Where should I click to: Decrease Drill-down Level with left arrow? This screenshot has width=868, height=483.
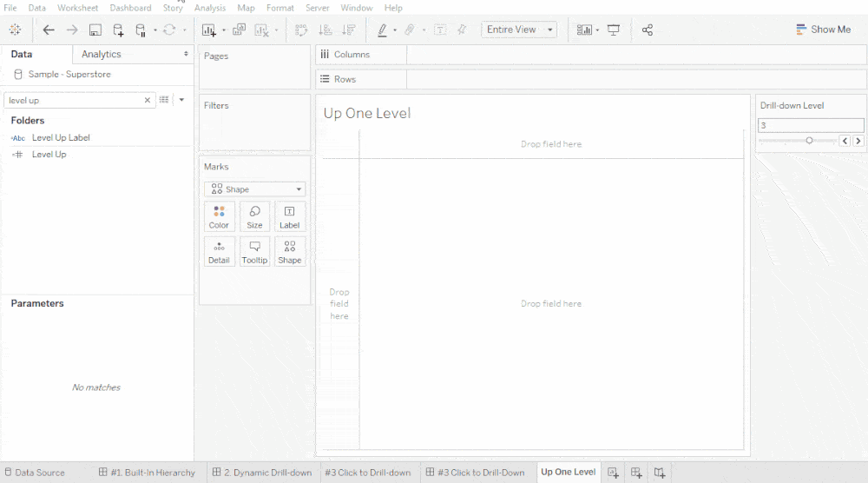pyautogui.click(x=845, y=141)
